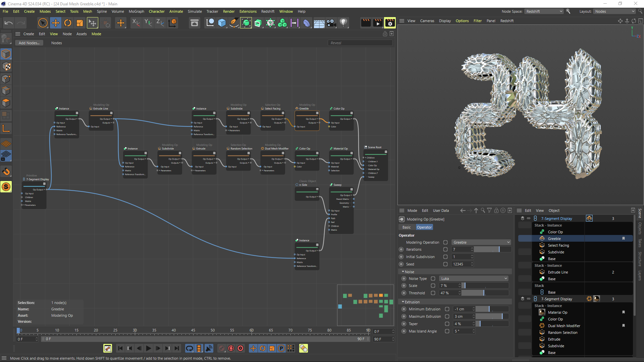
Task: Select the Scale tool in toolbar
Action: pyautogui.click(x=80, y=23)
